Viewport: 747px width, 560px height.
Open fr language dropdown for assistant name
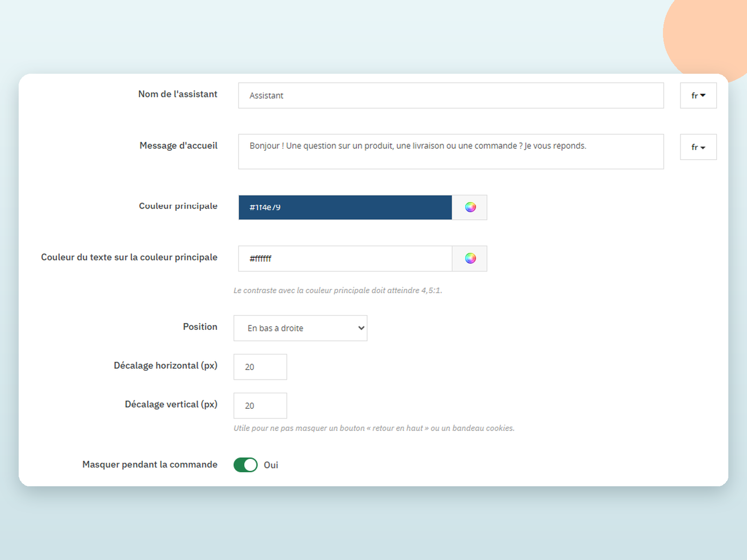pos(698,96)
